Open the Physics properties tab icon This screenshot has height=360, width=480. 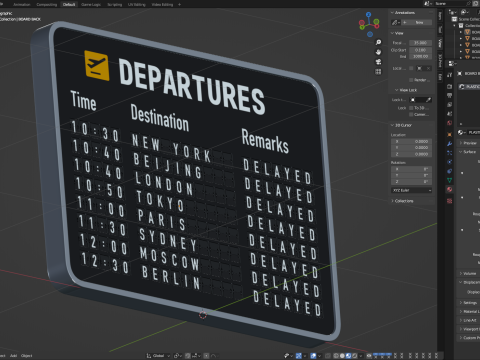(x=450, y=162)
